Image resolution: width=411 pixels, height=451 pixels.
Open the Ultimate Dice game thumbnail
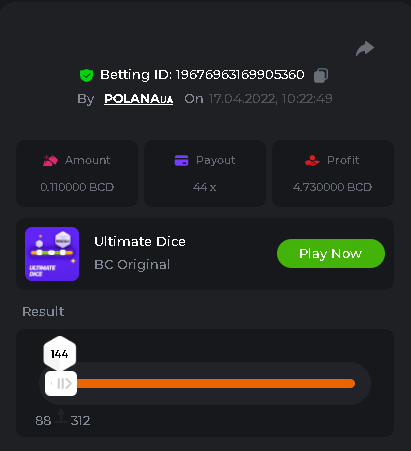[52, 254]
